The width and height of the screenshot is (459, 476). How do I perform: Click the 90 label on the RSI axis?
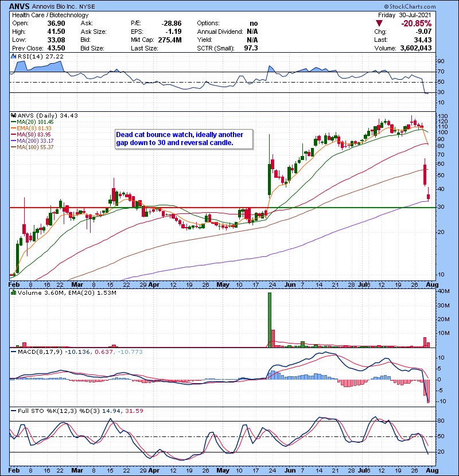click(x=441, y=61)
